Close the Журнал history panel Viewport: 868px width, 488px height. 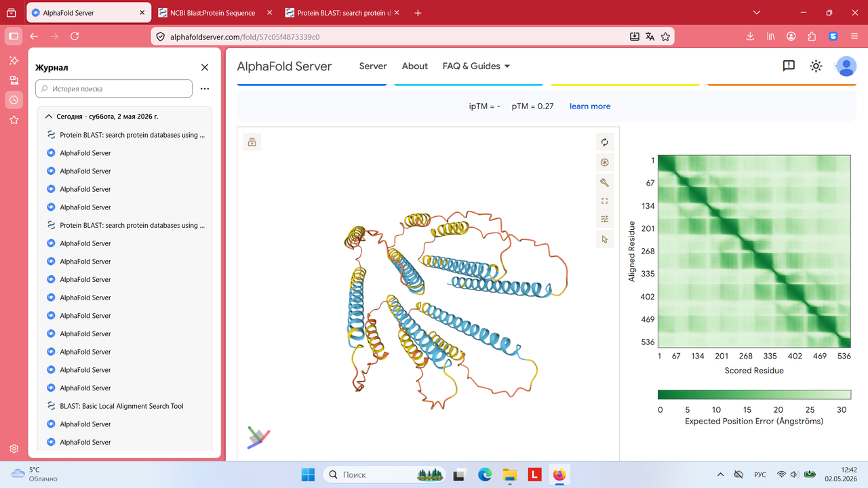pyautogui.click(x=205, y=67)
